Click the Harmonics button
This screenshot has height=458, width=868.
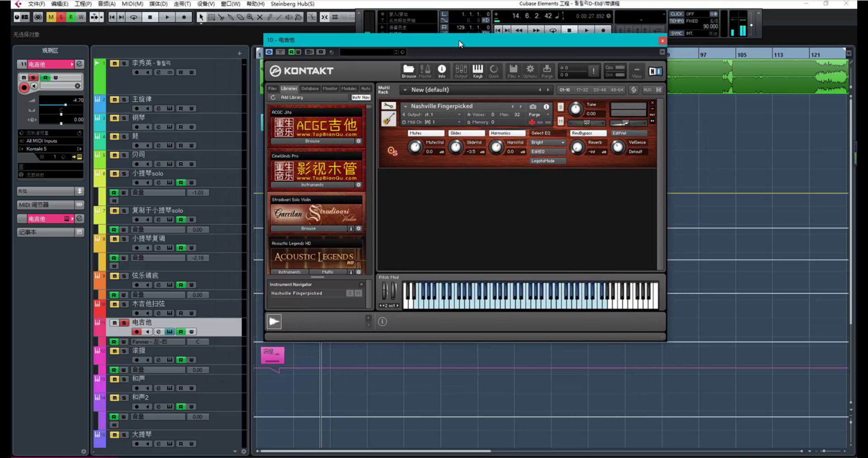[507, 133]
